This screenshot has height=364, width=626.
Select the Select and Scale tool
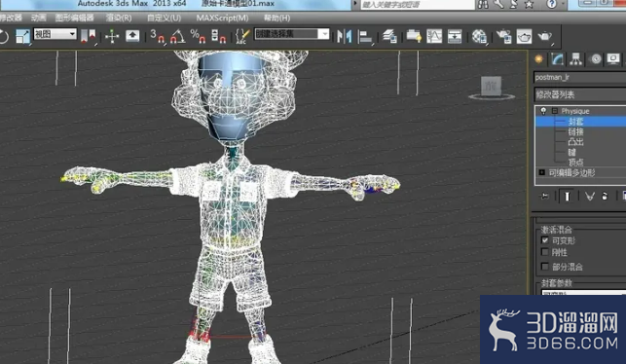22,36
